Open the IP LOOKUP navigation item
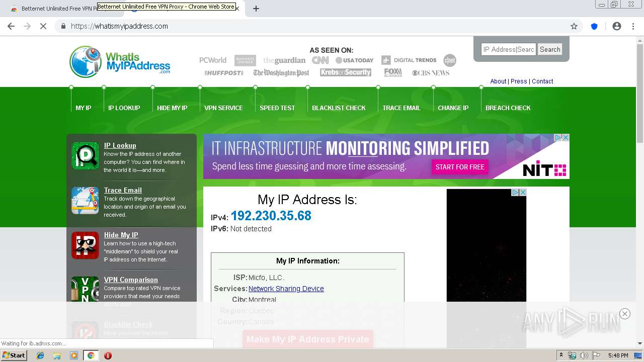The width and height of the screenshot is (644, 362). (124, 108)
